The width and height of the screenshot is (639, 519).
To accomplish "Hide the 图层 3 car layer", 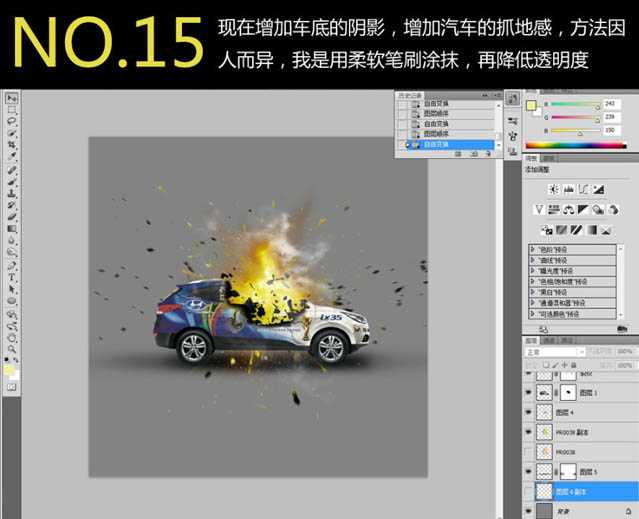I will tap(529, 393).
